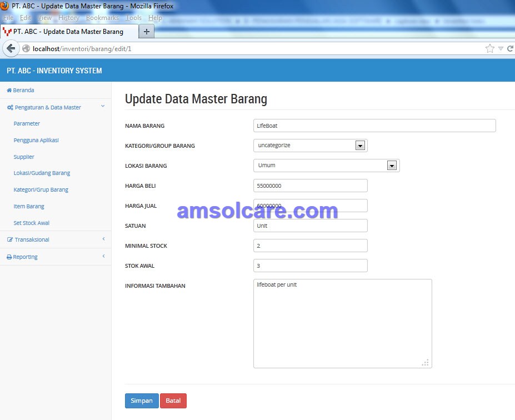Focus the Nama Barang input field
The width and height of the screenshot is (515, 420).
coord(374,126)
